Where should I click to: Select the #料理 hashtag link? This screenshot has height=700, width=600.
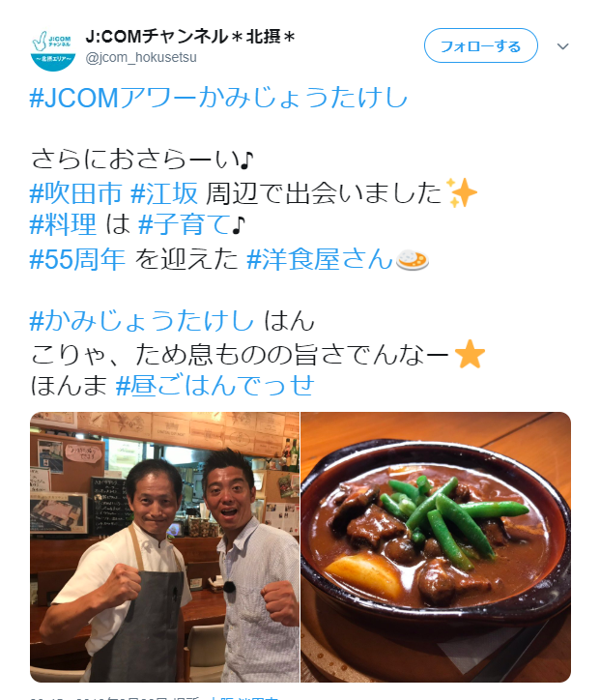[x=63, y=224]
